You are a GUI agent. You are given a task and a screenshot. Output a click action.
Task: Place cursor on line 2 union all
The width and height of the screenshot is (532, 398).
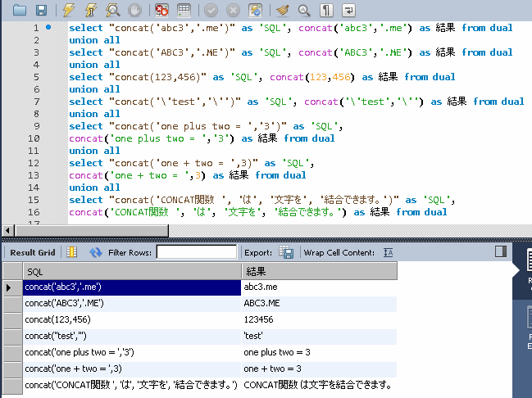coord(94,40)
